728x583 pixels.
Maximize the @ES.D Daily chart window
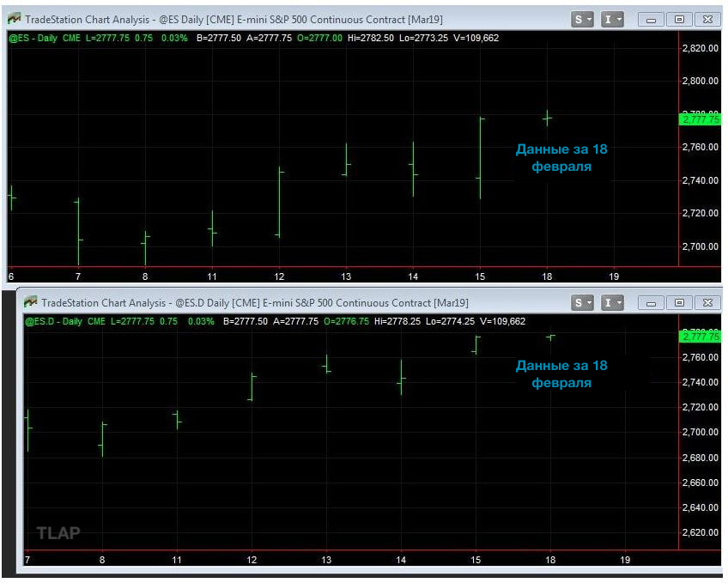point(679,303)
